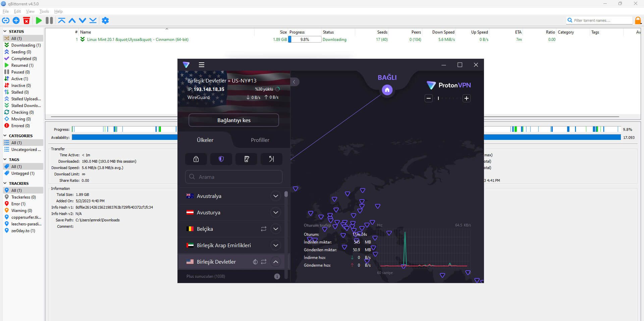Screen dimensions: 644x321
Task: Select the Linux Mint 20.1 torrent row
Action: click(342, 39)
